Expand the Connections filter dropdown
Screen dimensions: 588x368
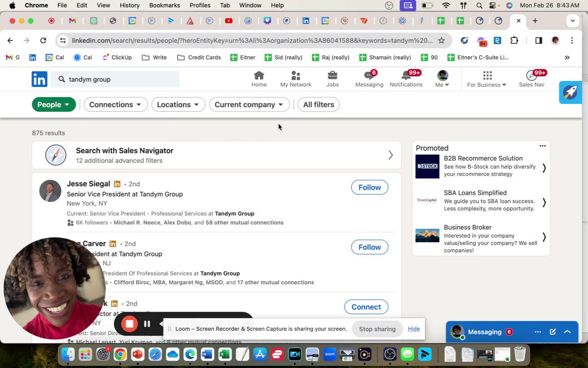[x=116, y=104]
